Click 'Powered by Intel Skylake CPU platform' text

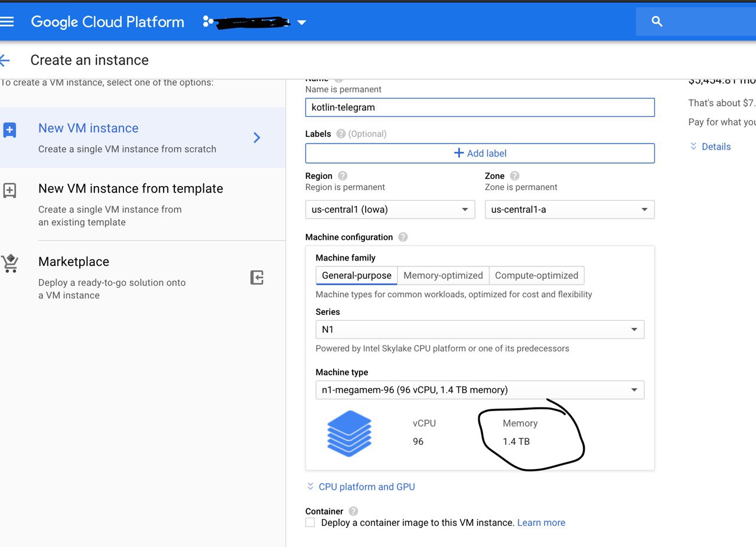(442, 349)
